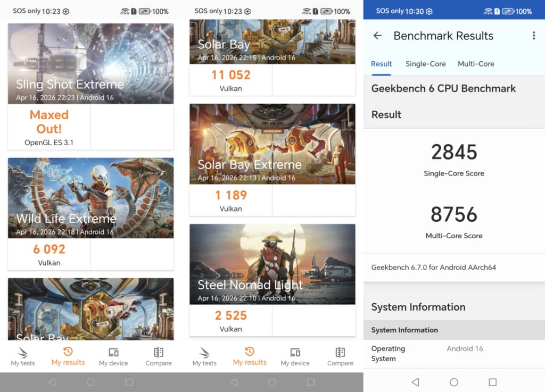
Task: Tap Compare icon in the Steel Nomad screen
Action: [340, 352]
